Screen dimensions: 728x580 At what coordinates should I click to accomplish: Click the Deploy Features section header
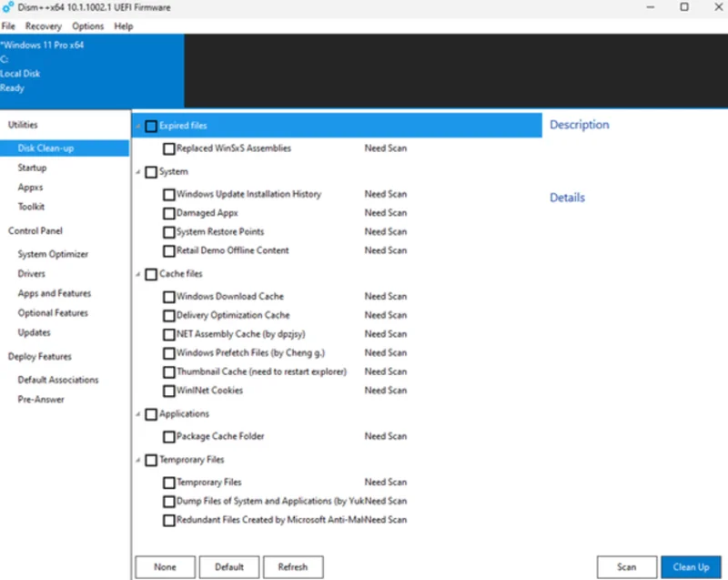(40, 356)
